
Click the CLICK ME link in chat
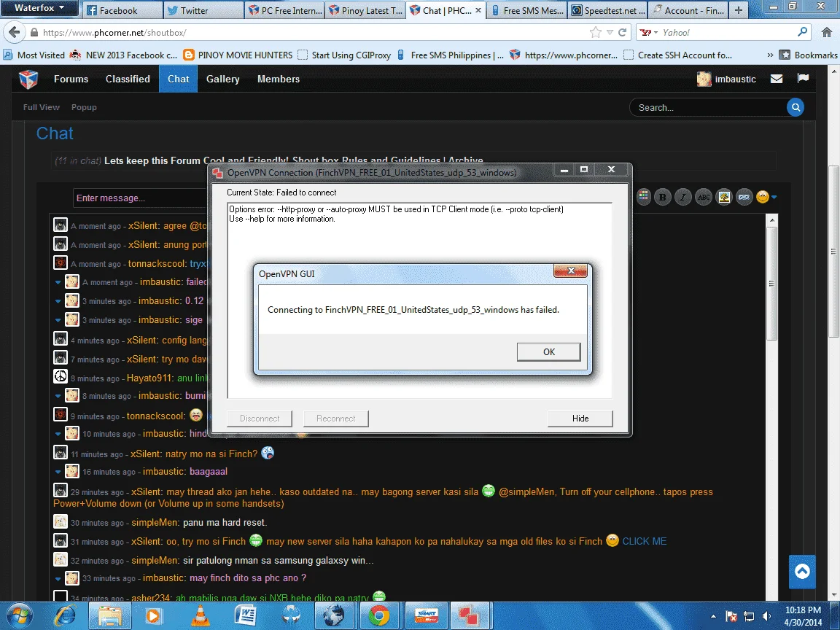645,541
